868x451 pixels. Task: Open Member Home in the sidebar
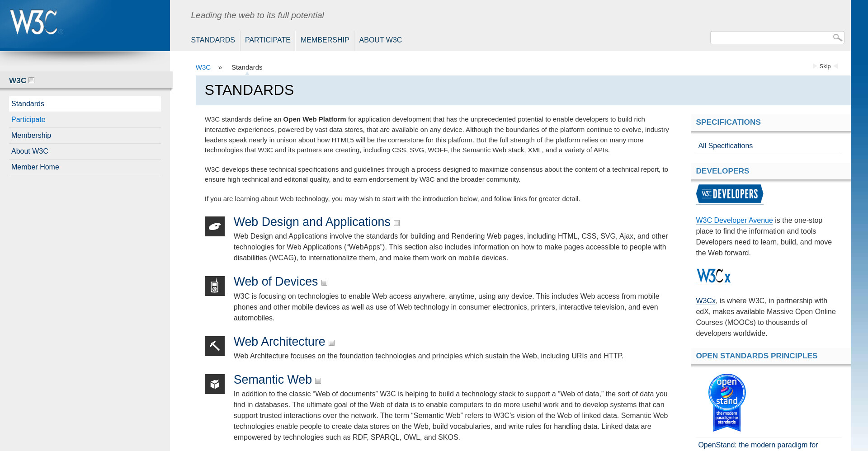85,167
